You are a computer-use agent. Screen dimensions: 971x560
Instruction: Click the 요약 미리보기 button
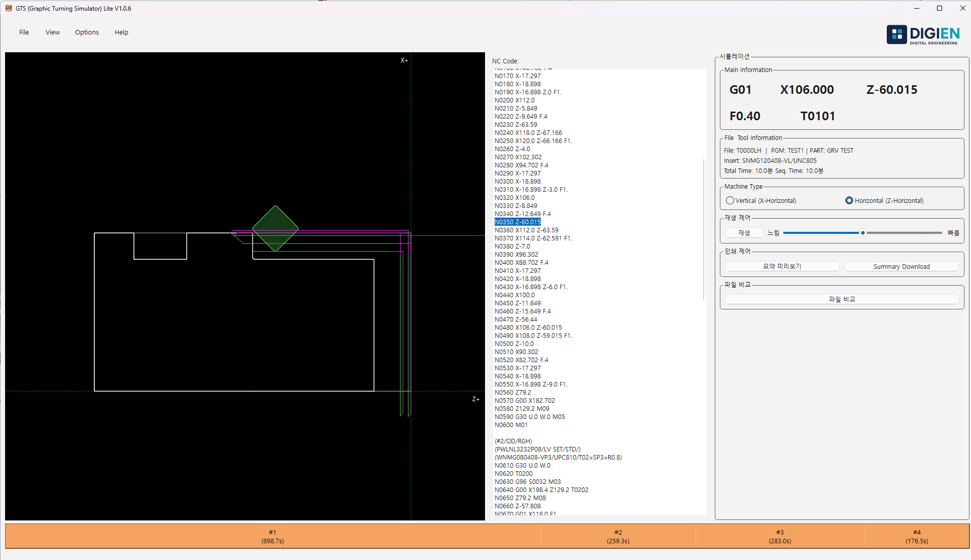781,266
